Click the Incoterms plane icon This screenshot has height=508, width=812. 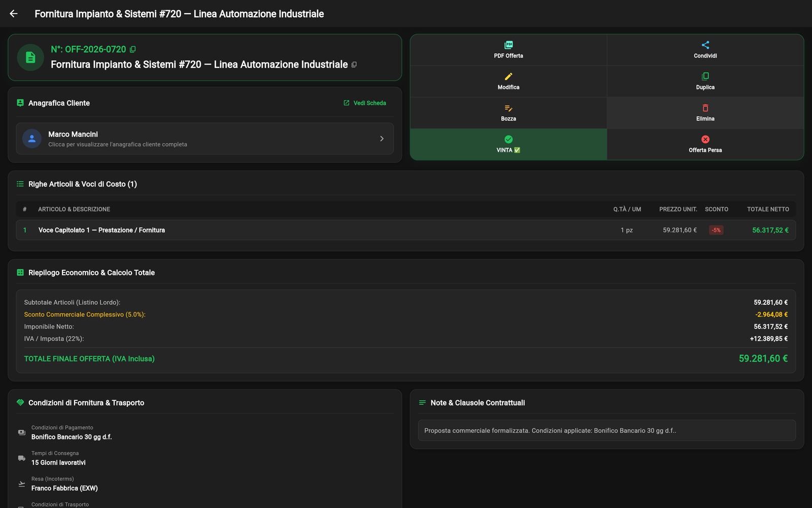pyautogui.click(x=22, y=484)
